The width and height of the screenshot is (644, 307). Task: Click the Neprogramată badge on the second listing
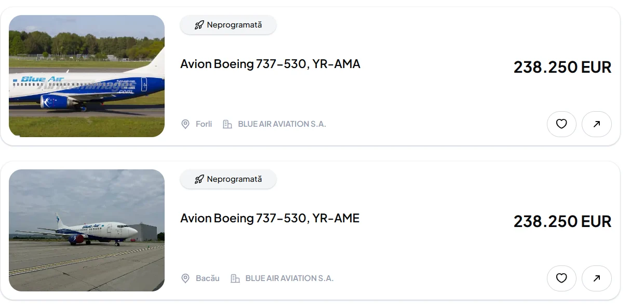coord(228,179)
